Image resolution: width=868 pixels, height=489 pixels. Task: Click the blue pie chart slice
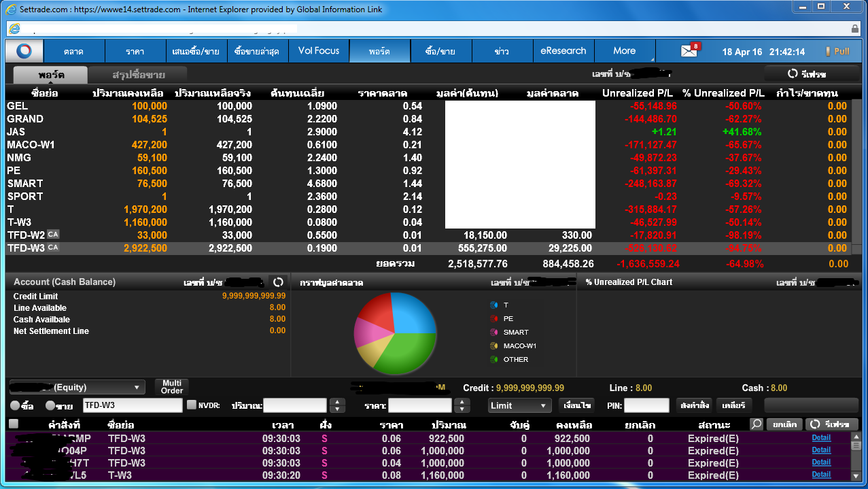click(415, 314)
